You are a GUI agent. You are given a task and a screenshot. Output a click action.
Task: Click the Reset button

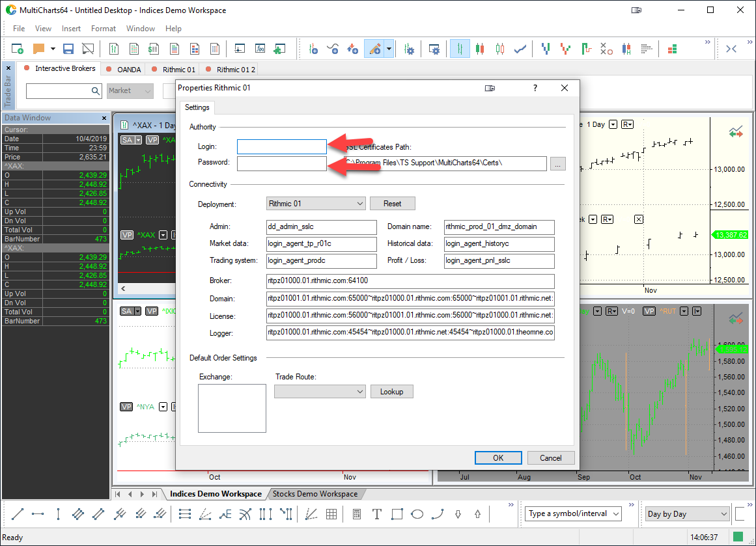392,204
